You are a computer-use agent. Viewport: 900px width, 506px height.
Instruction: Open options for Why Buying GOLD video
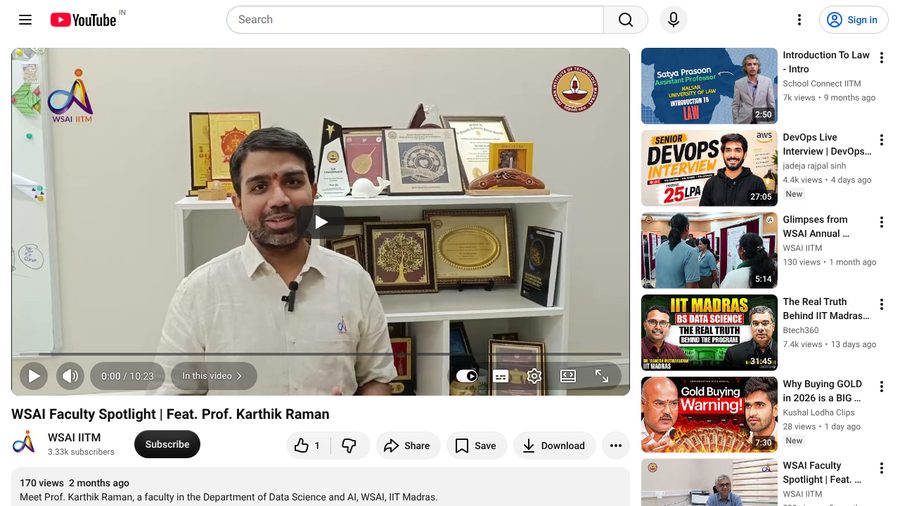[x=882, y=386]
